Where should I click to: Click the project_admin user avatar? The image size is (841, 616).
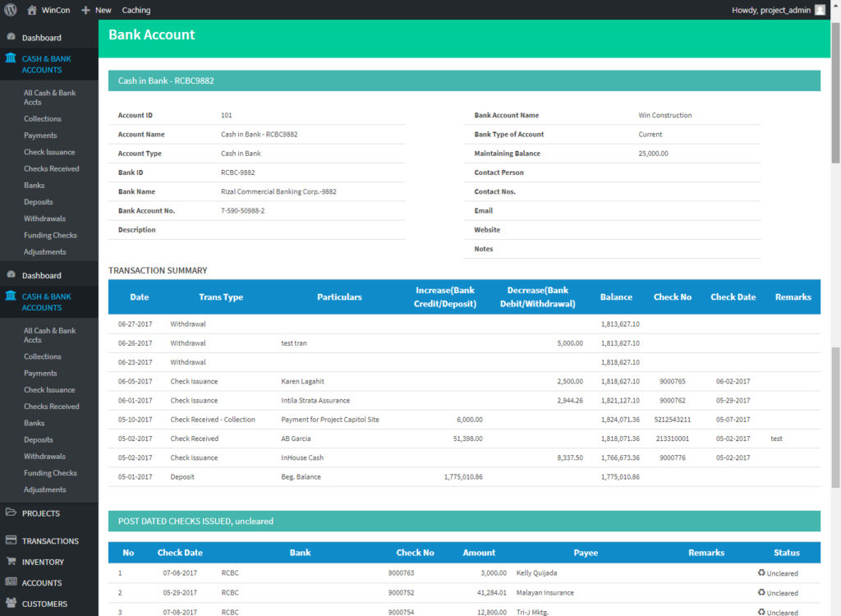tap(820, 10)
